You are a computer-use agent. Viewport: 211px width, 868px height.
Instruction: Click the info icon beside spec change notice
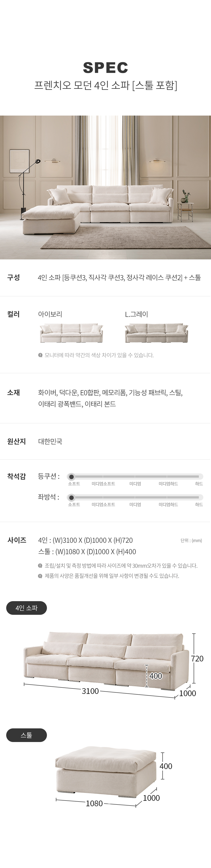pos(40,576)
